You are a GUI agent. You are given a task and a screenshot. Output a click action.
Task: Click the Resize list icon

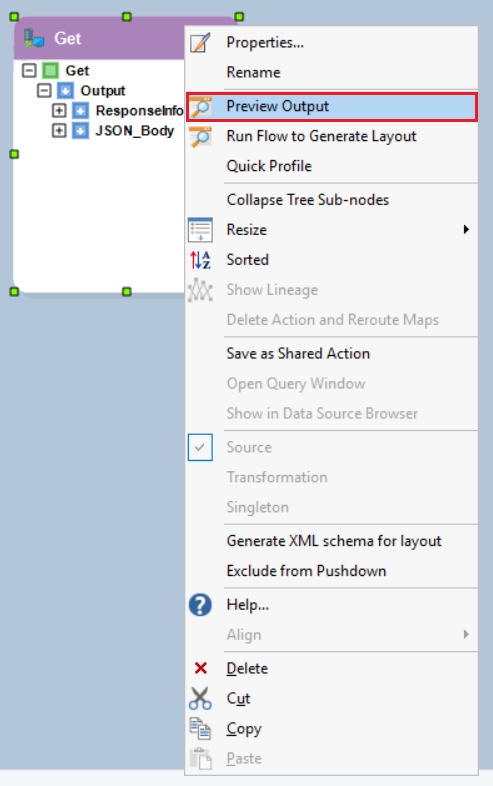click(200, 230)
